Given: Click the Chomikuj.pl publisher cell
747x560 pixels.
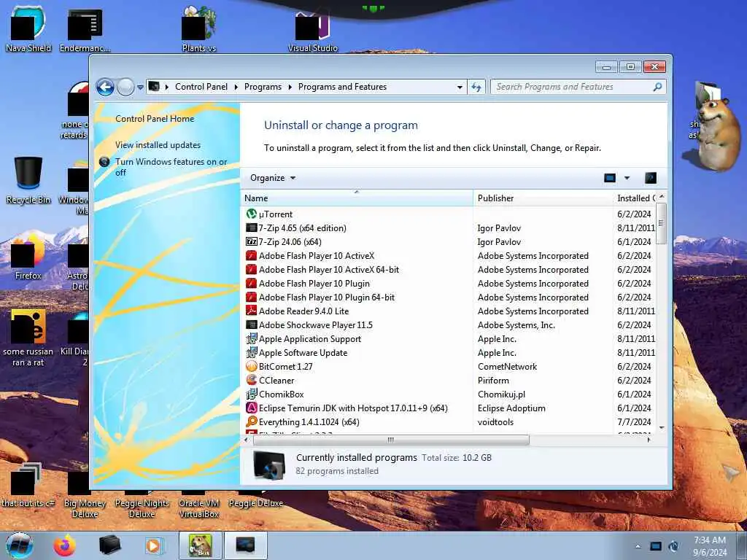Looking at the screenshot, I should [x=501, y=394].
